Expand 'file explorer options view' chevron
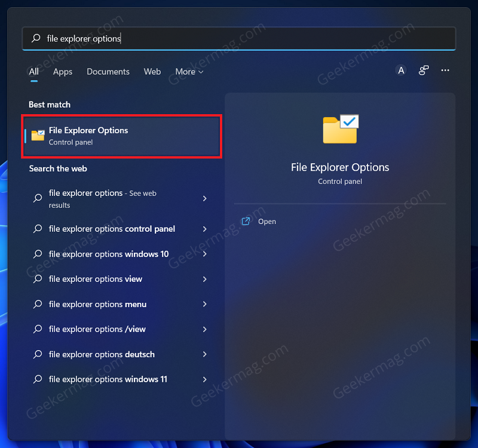The width and height of the screenshot is (478, 448). (x=204, y=279)
